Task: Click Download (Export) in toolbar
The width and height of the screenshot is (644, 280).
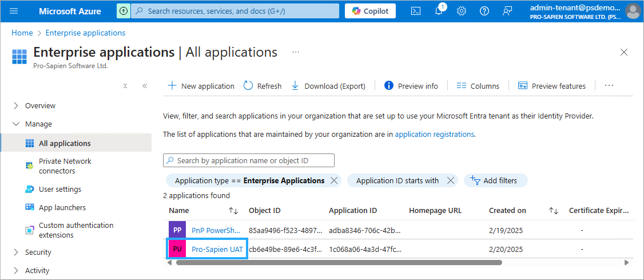Action: coord(328,86)
